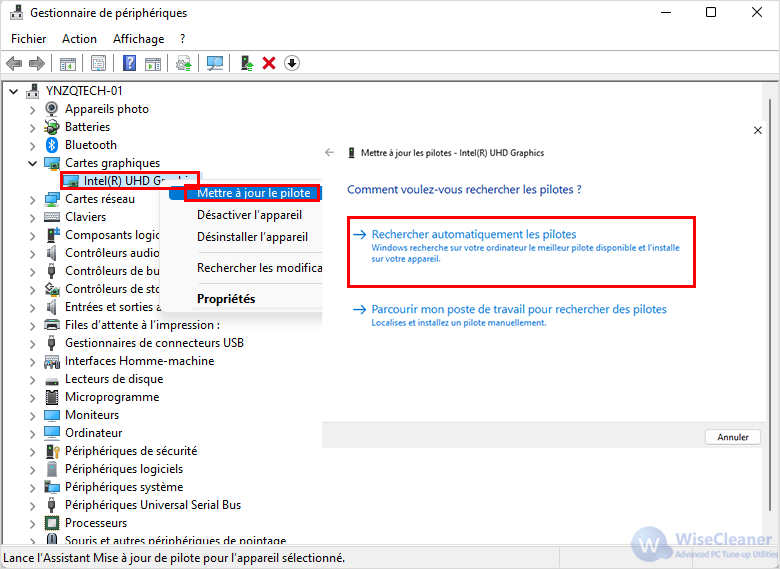Viewport: 780px width, 569px height.
Task: Click the Batteries category icon
Action: point(52,127)
